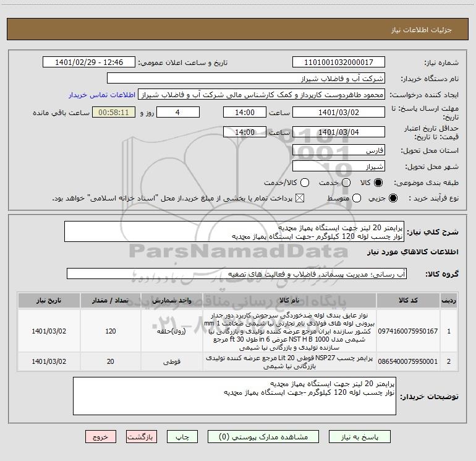Click ردیف column header
The image size is (476, 461).
click(449, 300)
